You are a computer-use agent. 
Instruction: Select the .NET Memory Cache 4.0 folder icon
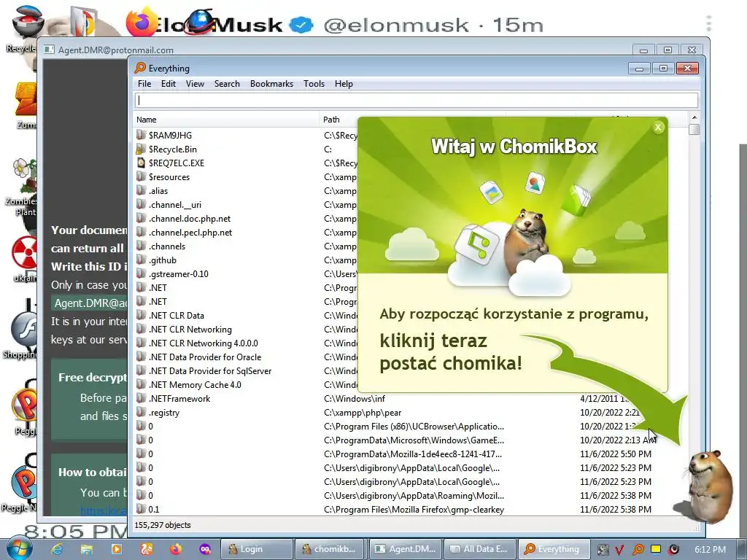tap(141, 384)
